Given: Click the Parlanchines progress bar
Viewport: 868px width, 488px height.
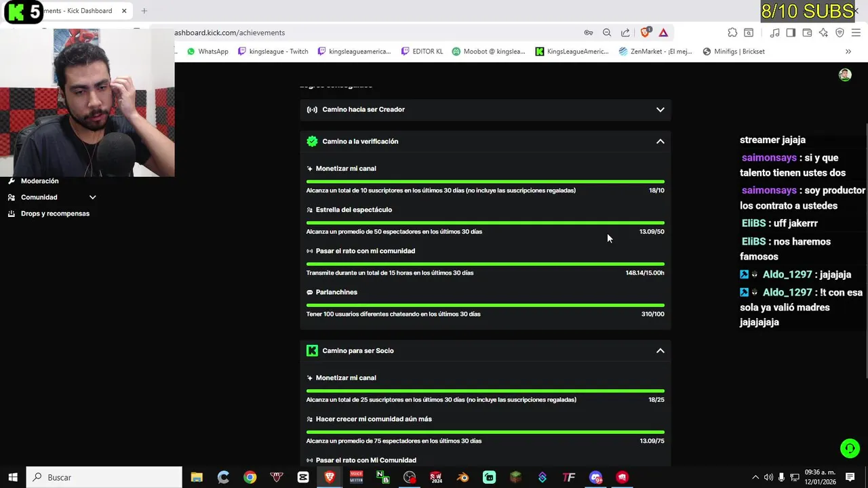Looking at the screenshot, I should [486, 306].
